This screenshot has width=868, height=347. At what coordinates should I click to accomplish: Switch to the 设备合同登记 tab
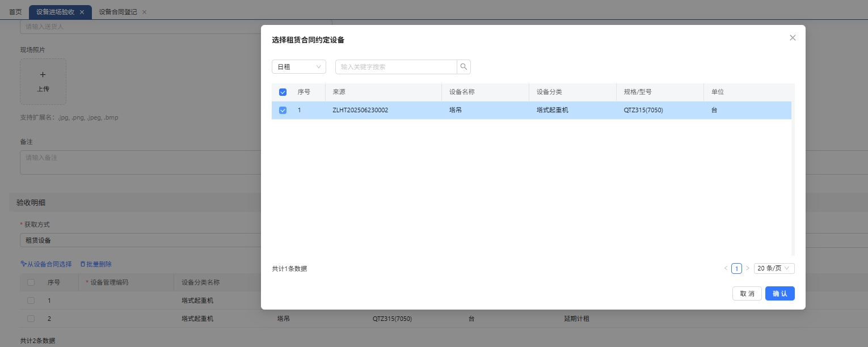(x=118, y=12)
